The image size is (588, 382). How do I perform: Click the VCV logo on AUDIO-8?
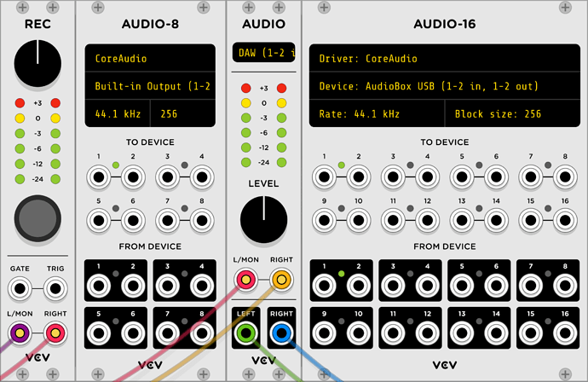click(150, 365)
